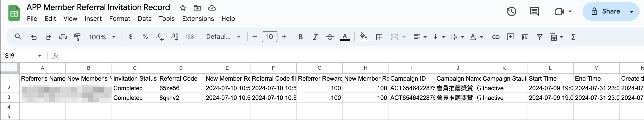The image size is (644, 120).
Task: Open version history clock icon
Action: 511,11
